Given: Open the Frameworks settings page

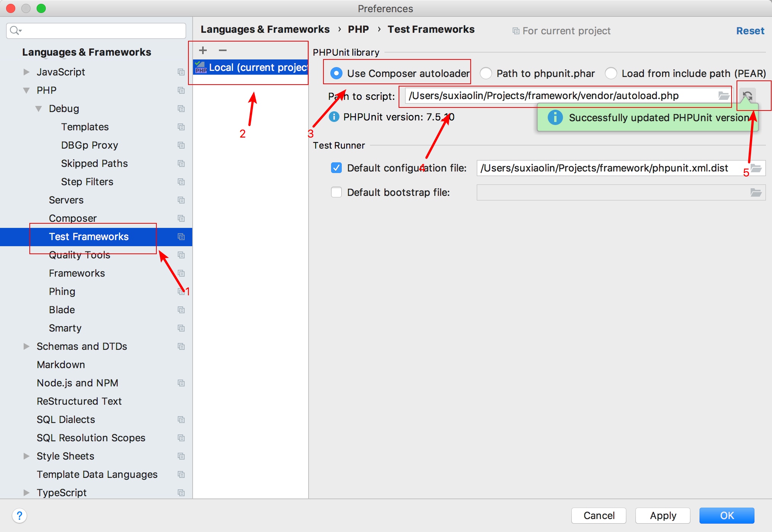Looking at the screenshot, I should (77, 273).
